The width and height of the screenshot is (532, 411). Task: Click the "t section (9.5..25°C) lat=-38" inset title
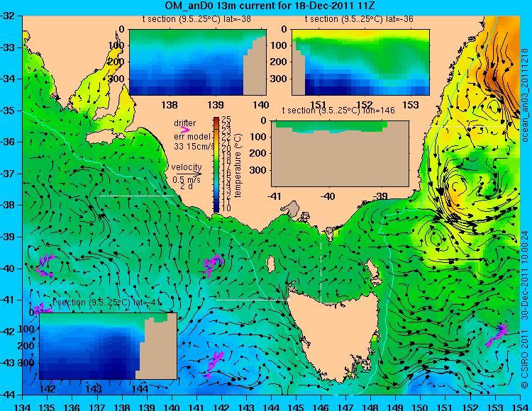(x=196, y=19)
